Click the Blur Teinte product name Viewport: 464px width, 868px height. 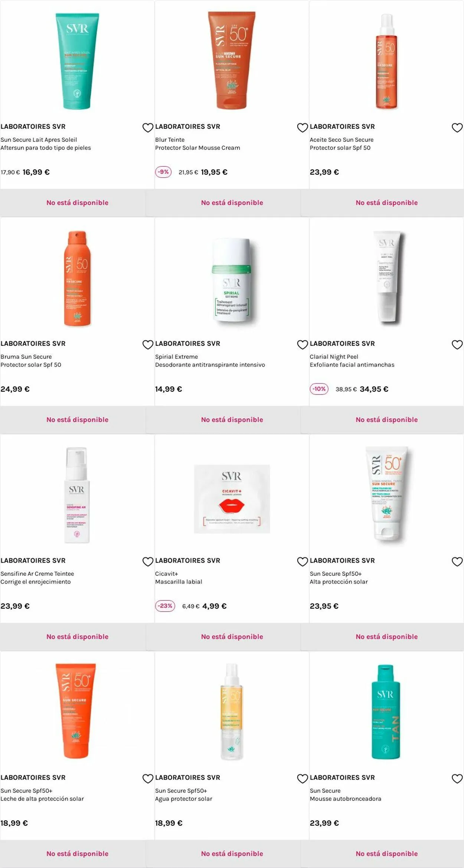coord(170,140)
